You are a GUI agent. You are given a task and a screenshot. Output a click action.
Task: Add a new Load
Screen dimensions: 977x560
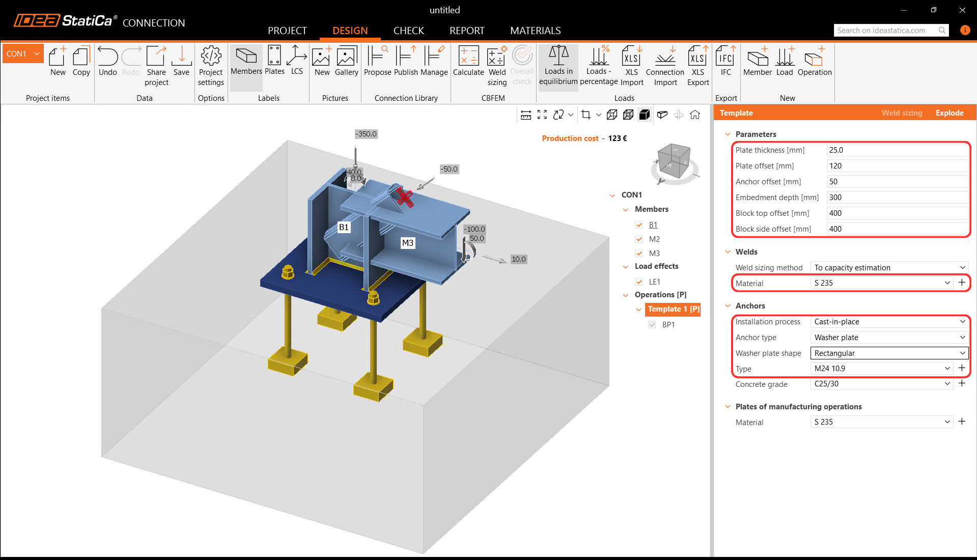785,62
